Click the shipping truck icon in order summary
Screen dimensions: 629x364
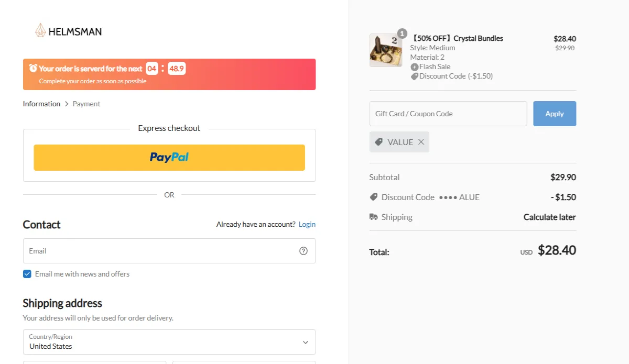click(x=374, y=216)
